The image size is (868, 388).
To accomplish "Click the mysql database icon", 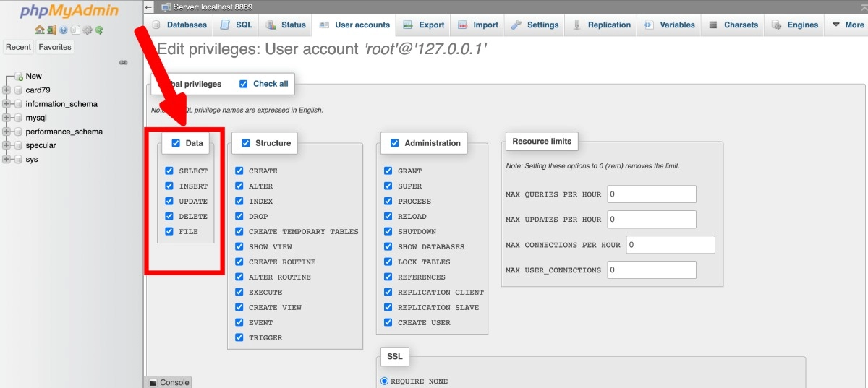I will point(17,118).
